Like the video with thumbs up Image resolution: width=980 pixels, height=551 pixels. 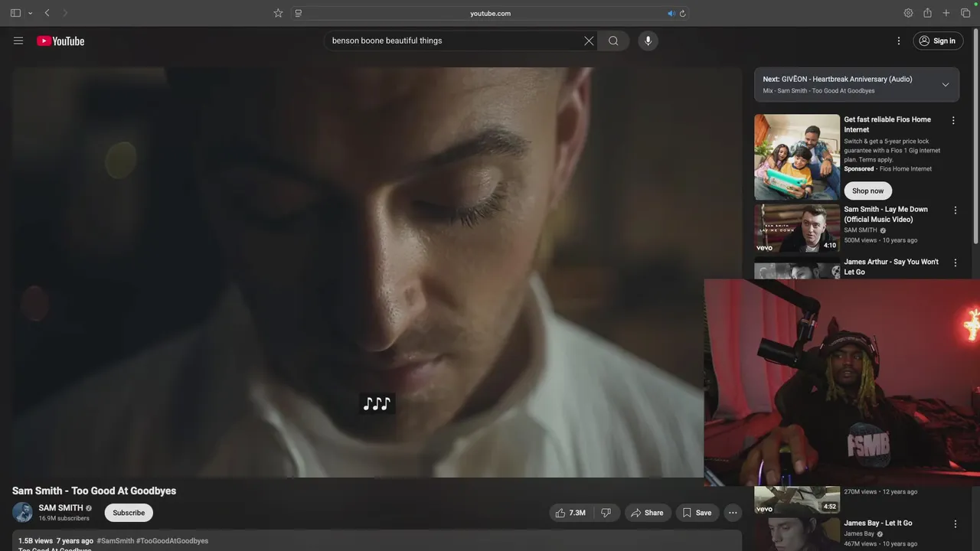[x=570, y=513]
